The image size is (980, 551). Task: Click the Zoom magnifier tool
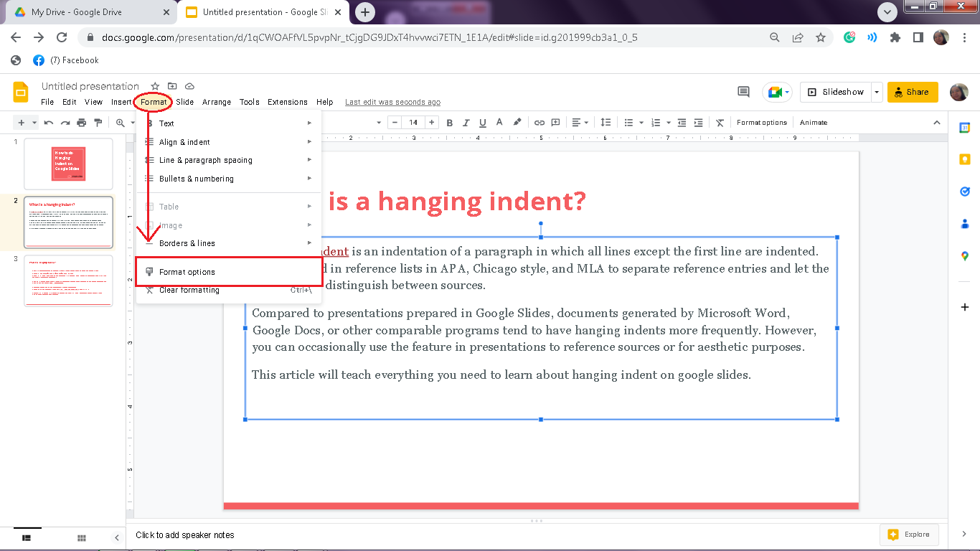tap(121, 123)
